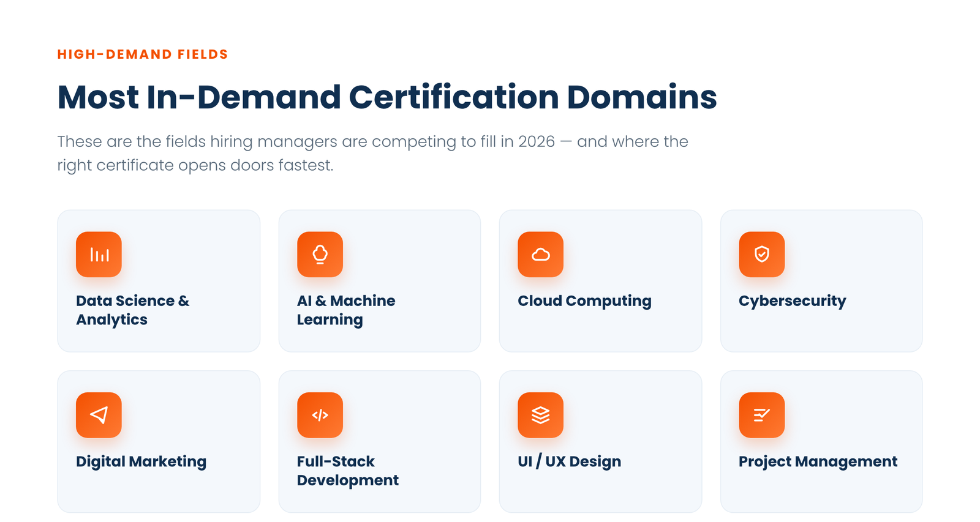This screenshot has height=522, width=980.
Task: Select the Cloud Computing title
Action: (584, 301)
